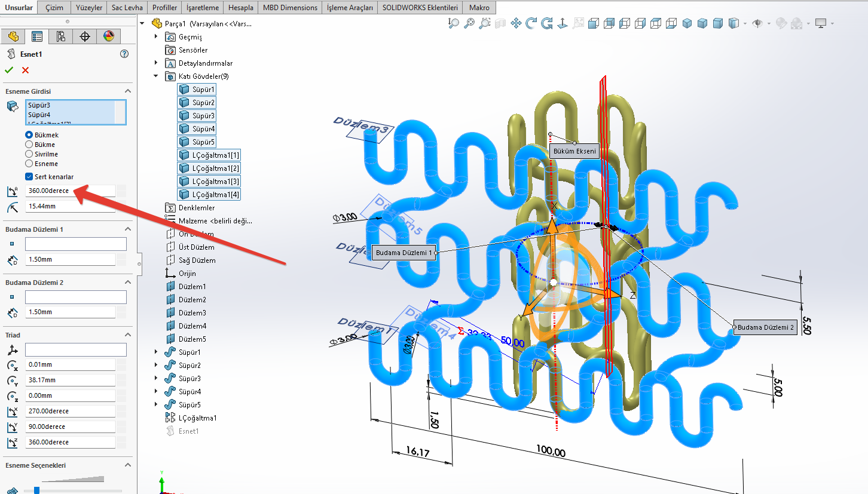Confirm Esnet1 with the green checkmark

(x=9, y=70)
